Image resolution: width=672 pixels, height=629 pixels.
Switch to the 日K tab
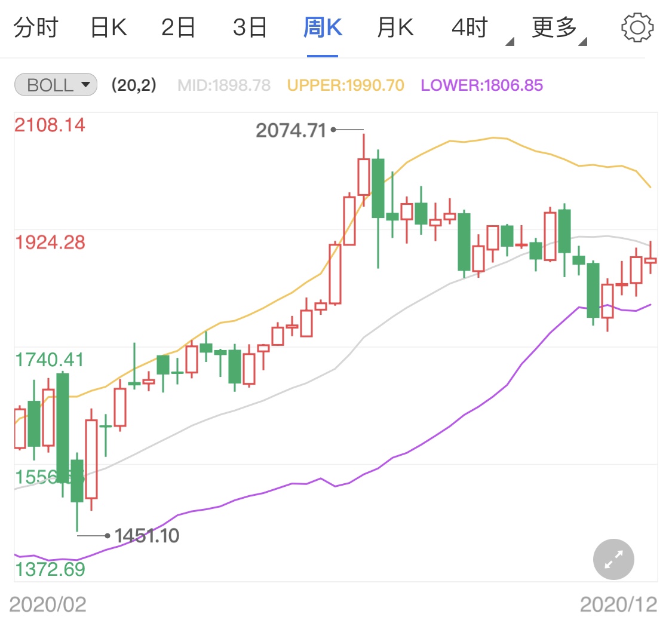[109, 27]
